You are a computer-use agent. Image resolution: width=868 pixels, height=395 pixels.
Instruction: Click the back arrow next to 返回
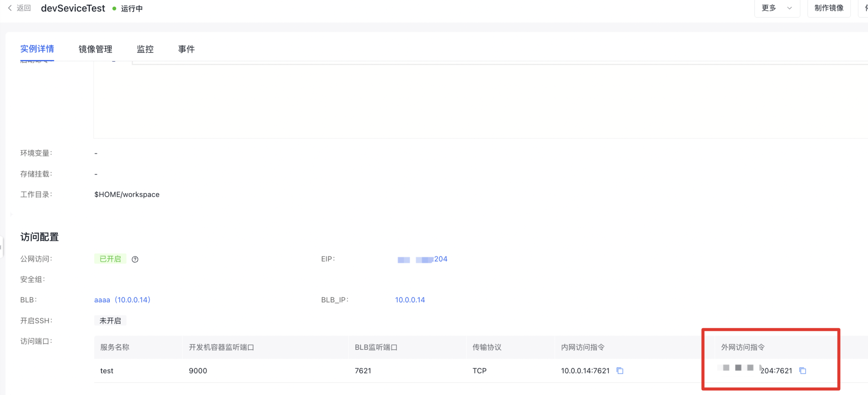pos(10,8)
